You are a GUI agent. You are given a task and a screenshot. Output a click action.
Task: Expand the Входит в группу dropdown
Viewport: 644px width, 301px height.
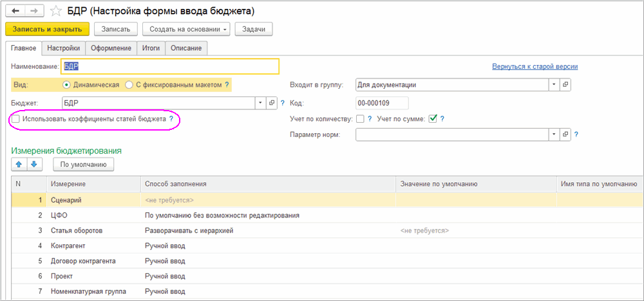point(554,85)
